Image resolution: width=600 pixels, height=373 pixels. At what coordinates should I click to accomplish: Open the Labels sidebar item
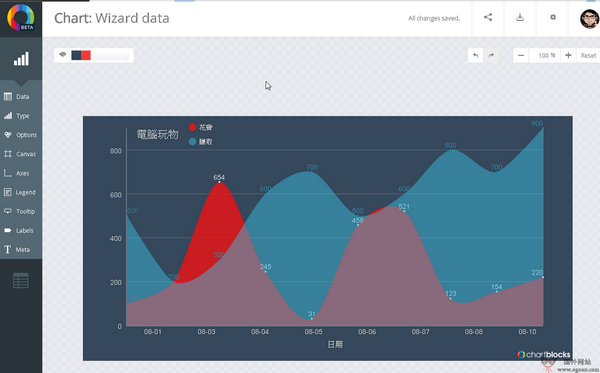point(21,230)
